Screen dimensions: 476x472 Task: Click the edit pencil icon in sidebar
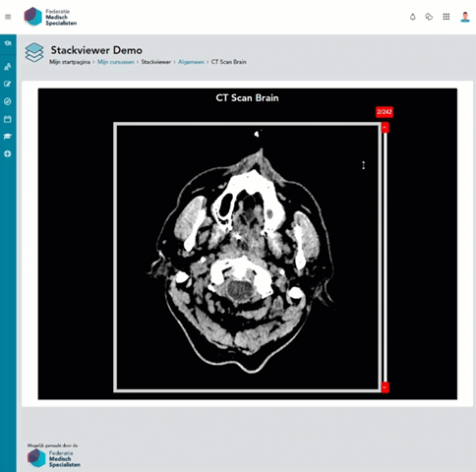(8, 84)
